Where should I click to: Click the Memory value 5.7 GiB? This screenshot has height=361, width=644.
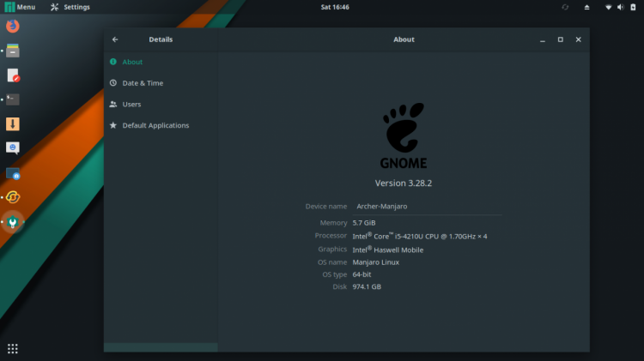coord(364,223)
